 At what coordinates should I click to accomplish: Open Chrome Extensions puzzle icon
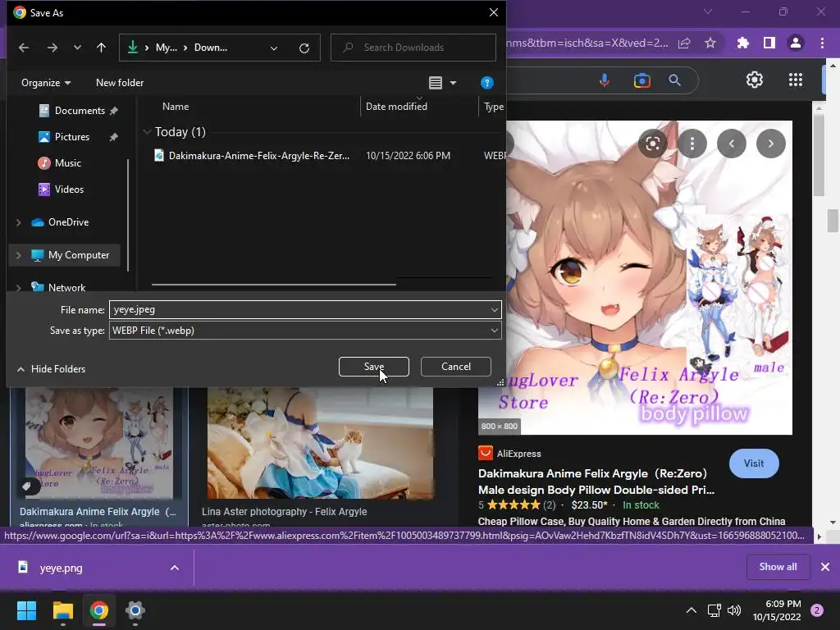pos(743,43)
